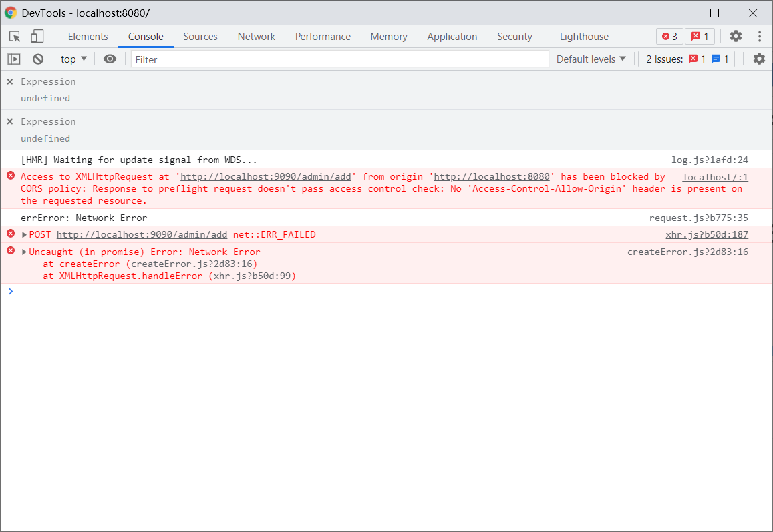Open the localhost/:1 source link
The width and height of the screenshot is (773, 532).
pyautogui.click(x=715, y=177)
